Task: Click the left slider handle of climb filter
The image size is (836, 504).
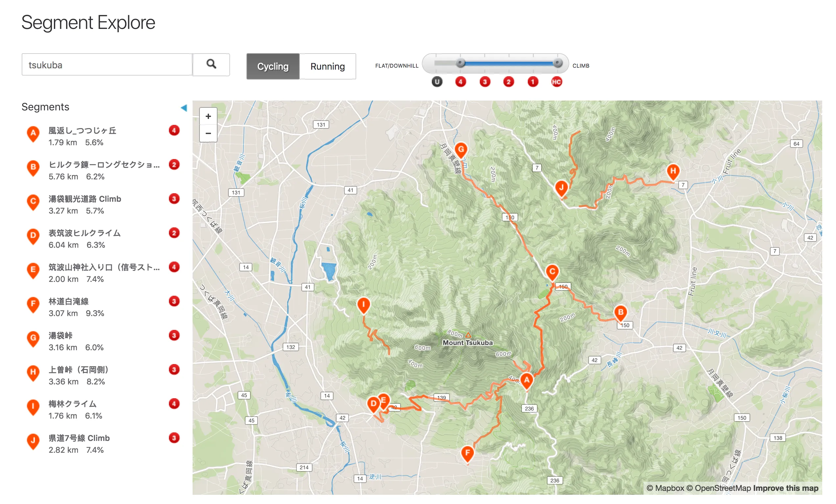Action: point(460,63)
